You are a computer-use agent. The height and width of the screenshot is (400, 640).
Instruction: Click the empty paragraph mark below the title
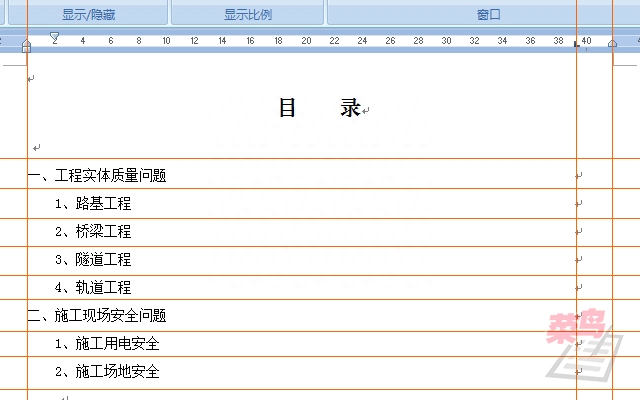coord(36,148)
